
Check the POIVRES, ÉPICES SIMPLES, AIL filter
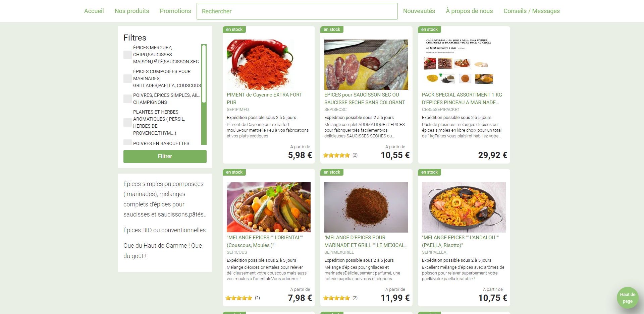pos(127,99)
